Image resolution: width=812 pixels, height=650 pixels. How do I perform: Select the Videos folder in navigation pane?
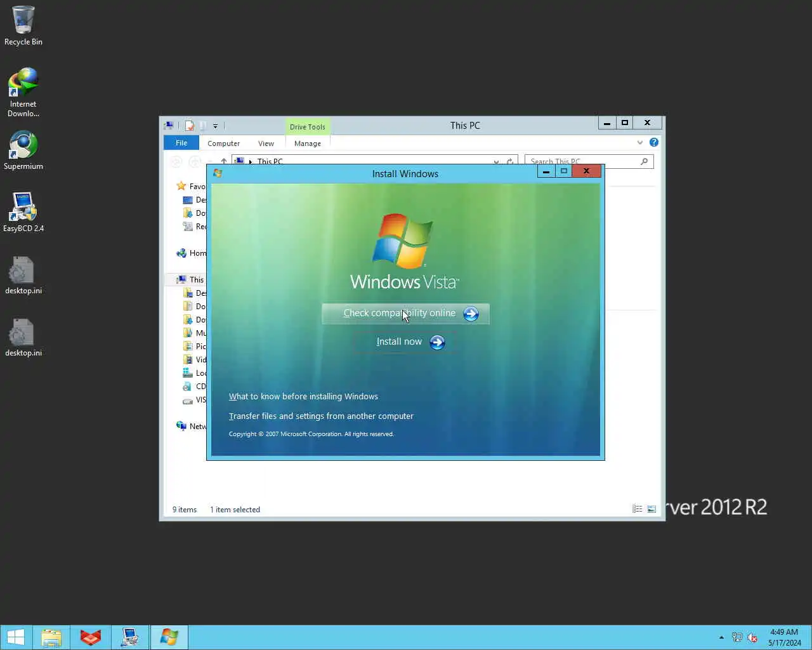194,360
